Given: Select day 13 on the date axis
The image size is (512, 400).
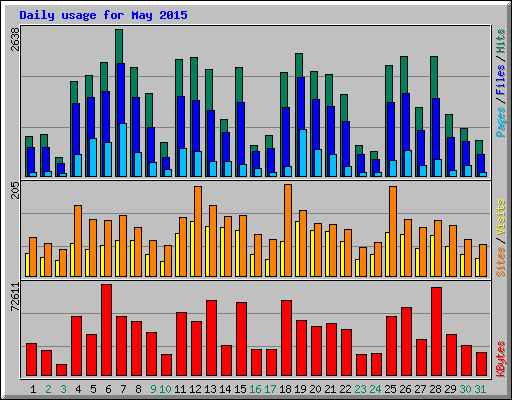Looking at the screenshot, I should [x=210, y=389].
